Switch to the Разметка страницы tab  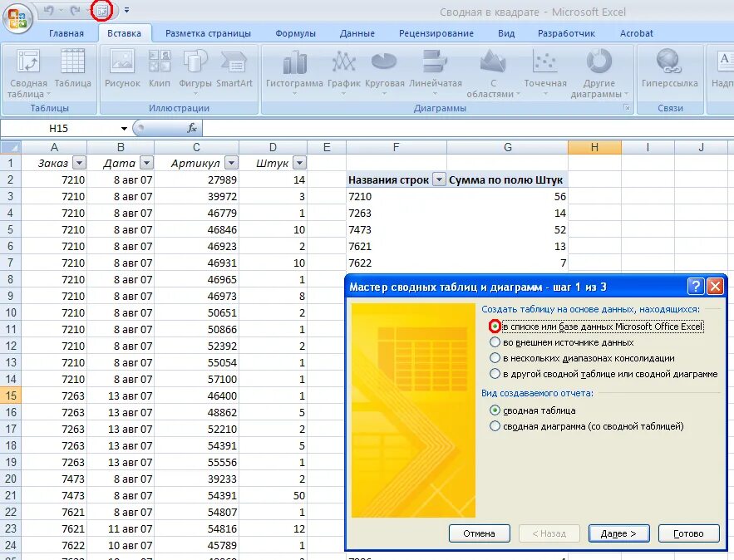[x=209, y=33]
